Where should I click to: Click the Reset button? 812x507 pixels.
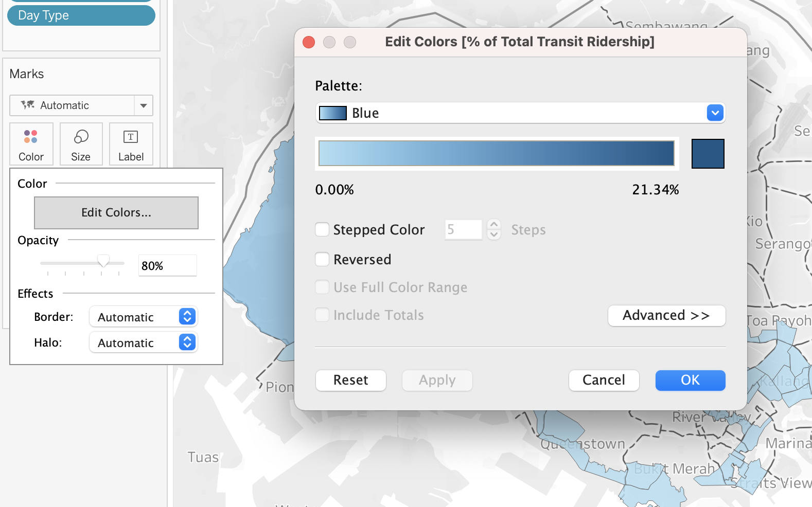(x=350, y=380)
